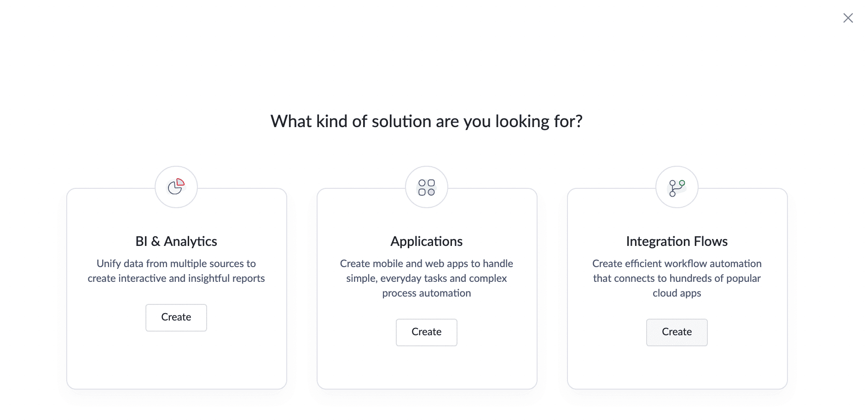Click the BI & Analytics pie chart icon
Viewport: 868px width, 420px height.
[x=176, y=187]
